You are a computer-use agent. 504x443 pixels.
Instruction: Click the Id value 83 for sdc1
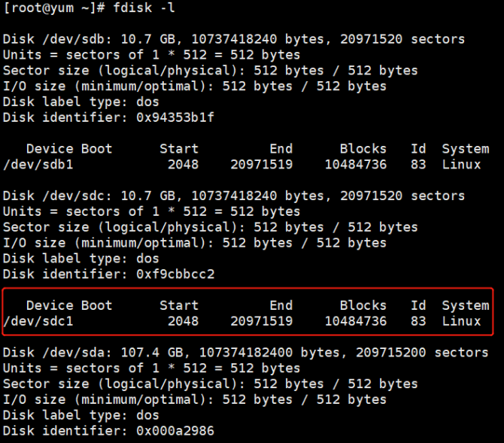pyautogui.click(x=418, y=321)
